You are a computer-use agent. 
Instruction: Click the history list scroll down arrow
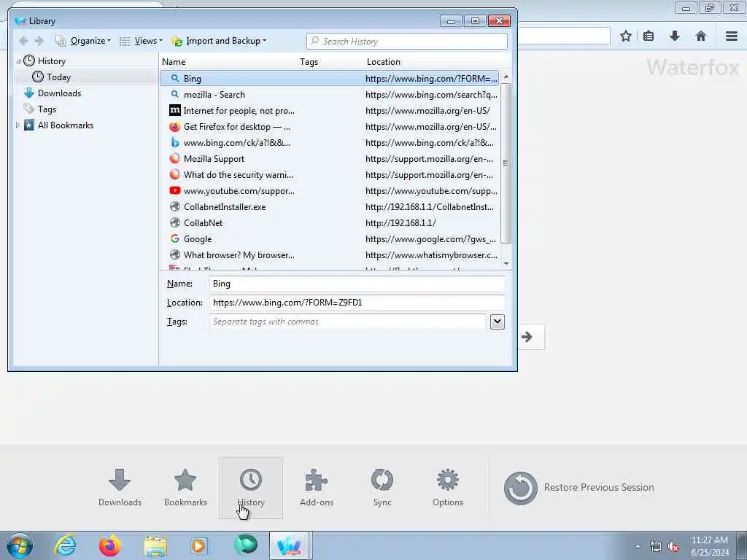tap(506, 263)
